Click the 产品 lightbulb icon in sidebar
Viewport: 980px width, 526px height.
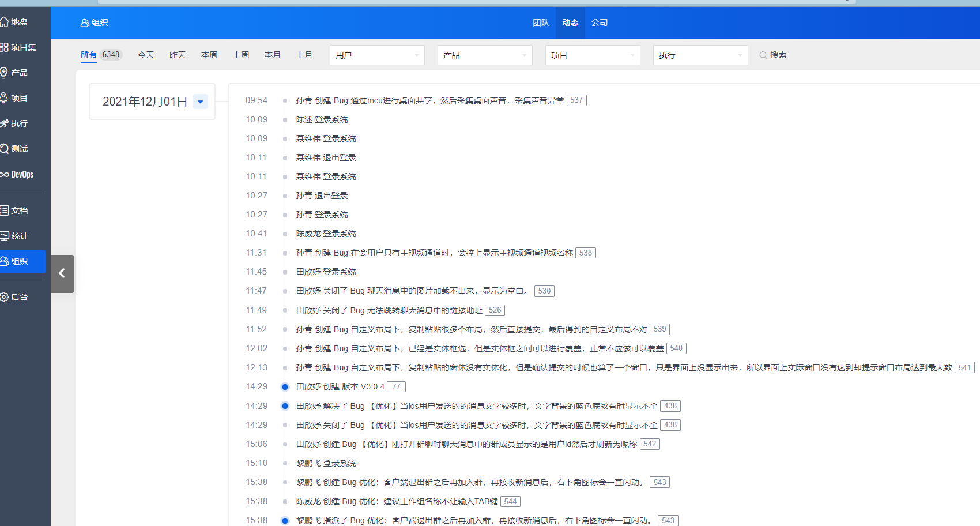(5, 73)
